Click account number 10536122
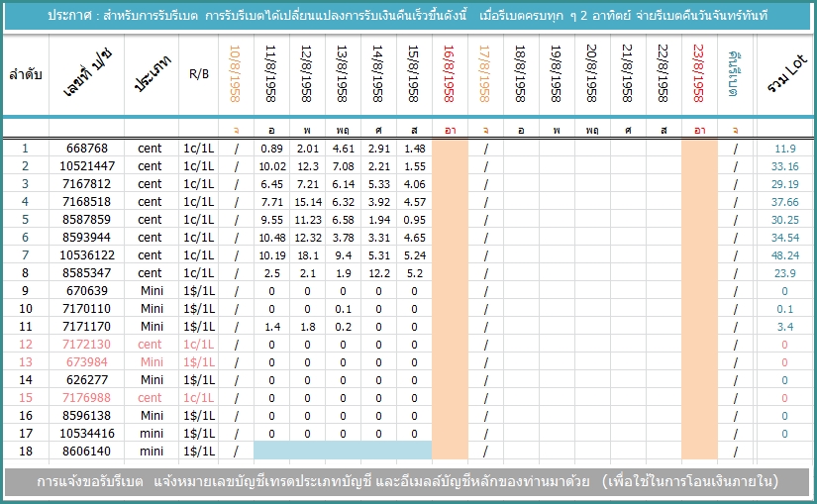The image size is (817, 504). 87,254
